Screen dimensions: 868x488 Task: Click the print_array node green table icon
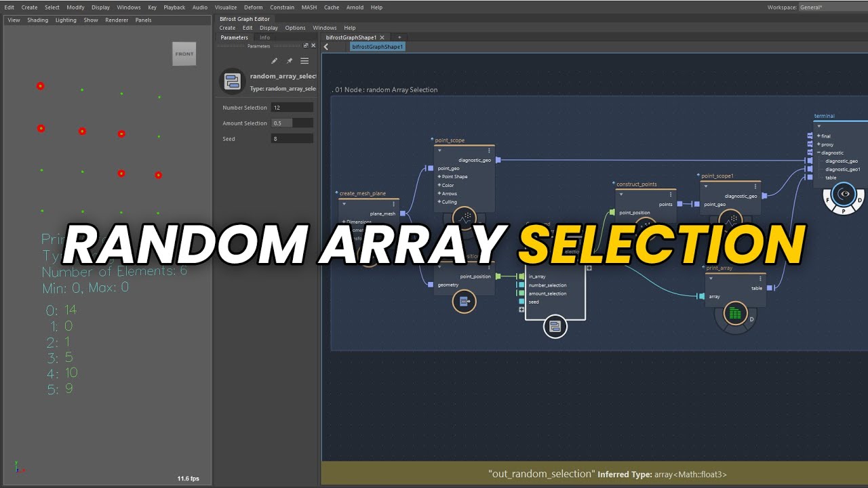click(x=734, y=314)
